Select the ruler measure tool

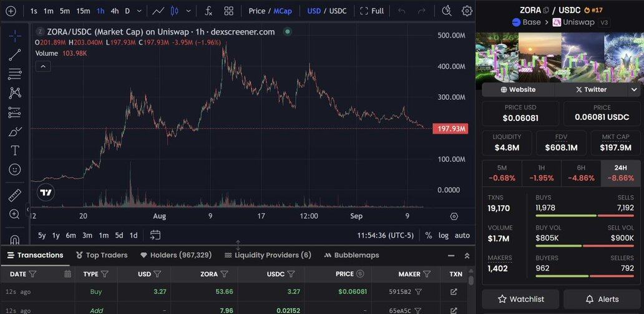pos(15,195)
